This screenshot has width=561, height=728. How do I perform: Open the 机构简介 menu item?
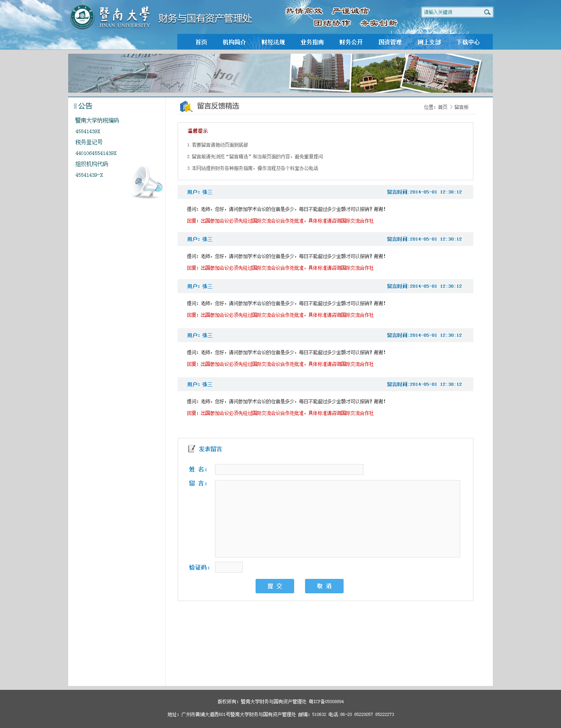[x=234, y=42]
